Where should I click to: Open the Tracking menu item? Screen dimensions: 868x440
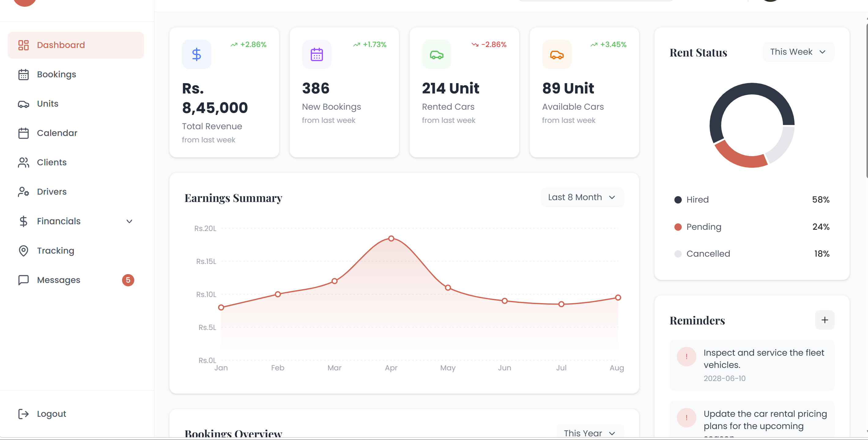(76, 251)
